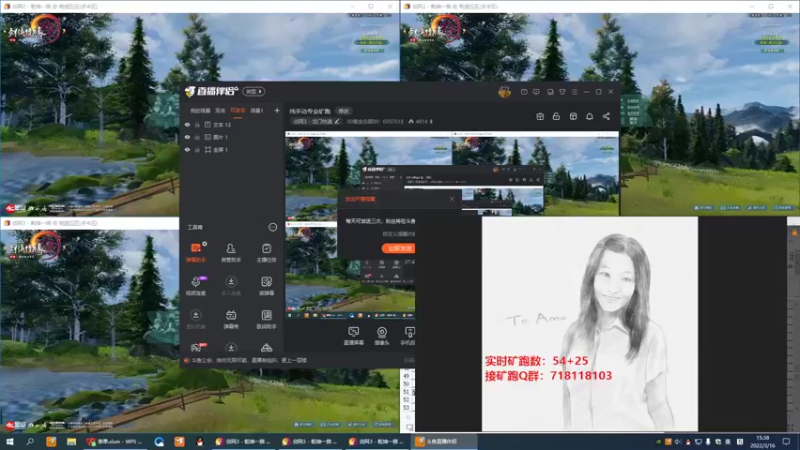Switch to the WPS xlsx taskbar window

[115, 441]
